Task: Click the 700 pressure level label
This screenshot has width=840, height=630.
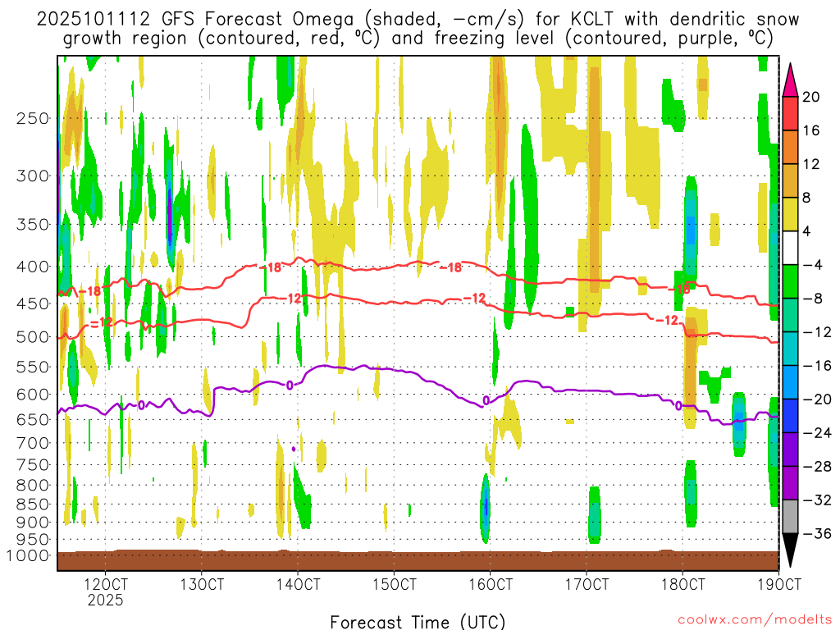Action: (x=33, y=443)
